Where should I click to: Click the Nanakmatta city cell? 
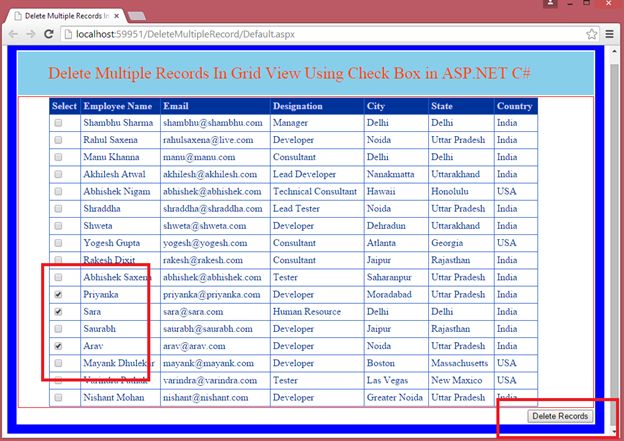coord(396,174)
